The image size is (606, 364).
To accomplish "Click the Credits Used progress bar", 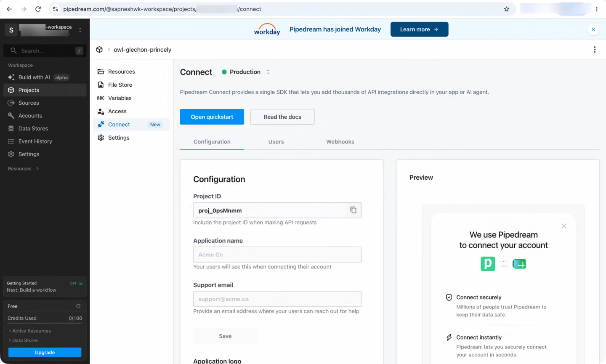I will 45,323.
